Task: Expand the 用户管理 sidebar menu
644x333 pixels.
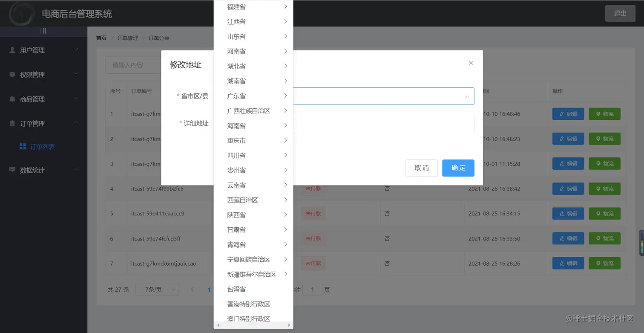Action: [43, 50]
